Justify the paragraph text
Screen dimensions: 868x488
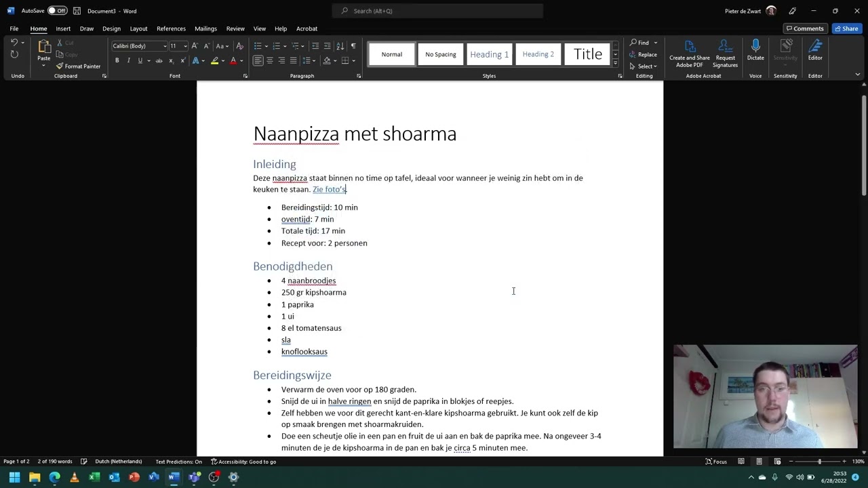click(293, 60)
